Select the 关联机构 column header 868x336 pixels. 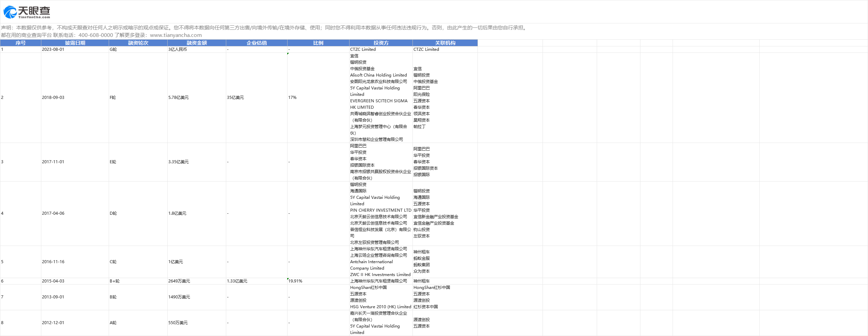pyautogui.click(x=445, y=43)
